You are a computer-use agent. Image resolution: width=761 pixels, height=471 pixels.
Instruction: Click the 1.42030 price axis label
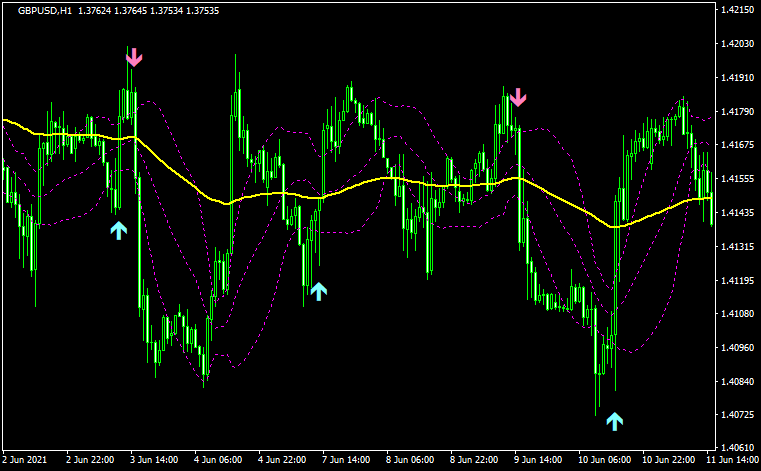[737, 44]
